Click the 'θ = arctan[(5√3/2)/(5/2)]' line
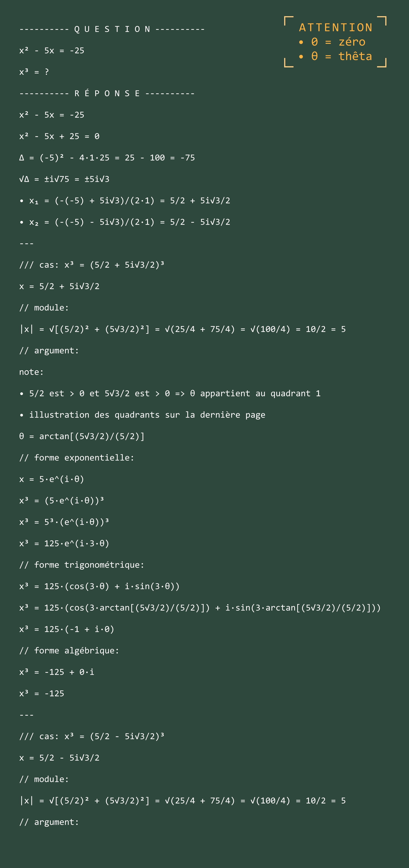409x868 pixels. [x=82, y=436]
